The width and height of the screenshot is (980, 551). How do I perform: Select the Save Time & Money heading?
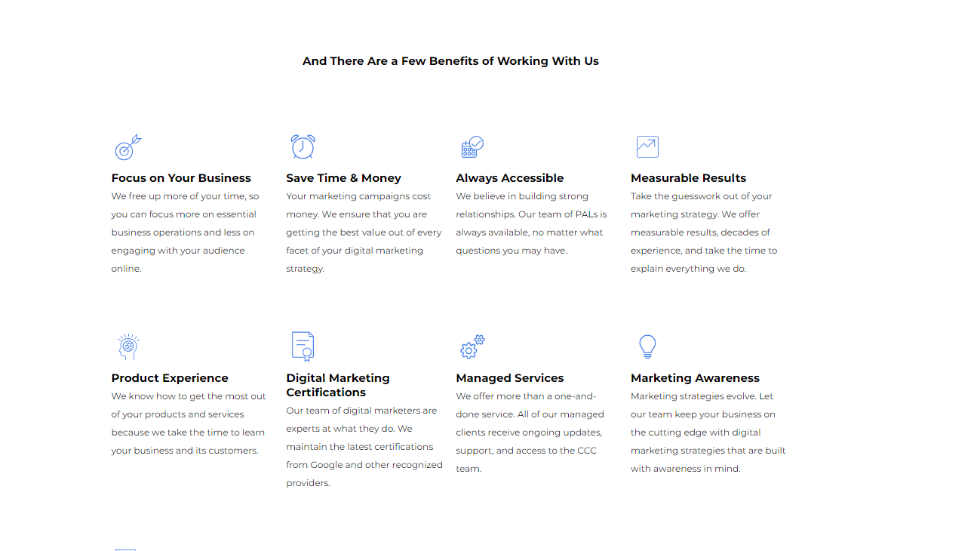tap(343, 178)
